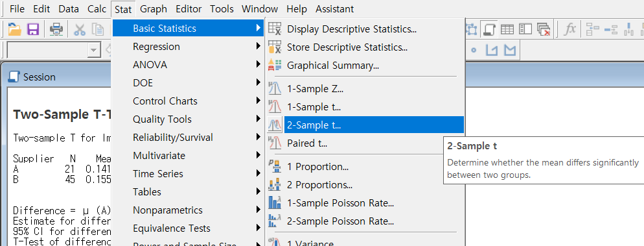The image size is (644, 246).
Task: Click the Stat menu
Action: pos(123,8)
